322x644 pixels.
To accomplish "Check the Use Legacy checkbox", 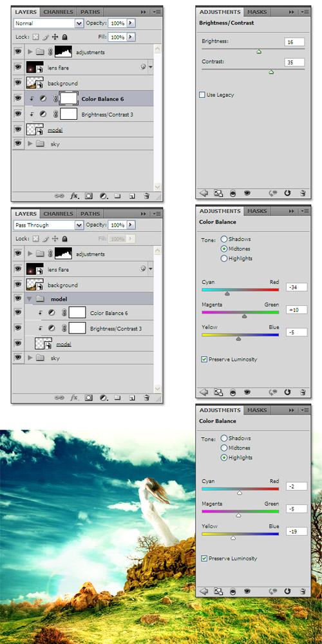I will [x=202, y=95].
